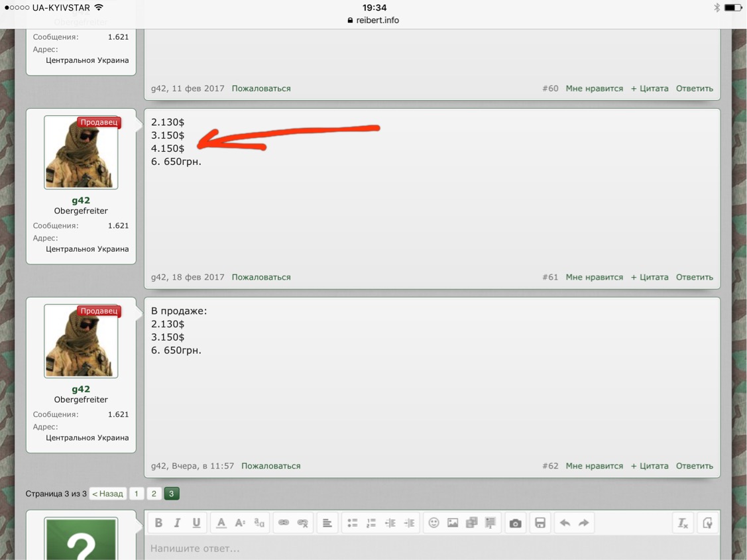Open g42 avatar on post #62
The height and width of the screenshot is (560, 747).
point(81,341)
